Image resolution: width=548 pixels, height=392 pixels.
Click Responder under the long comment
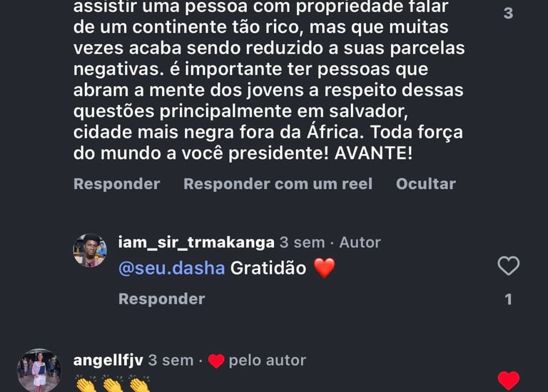point(116,184)
